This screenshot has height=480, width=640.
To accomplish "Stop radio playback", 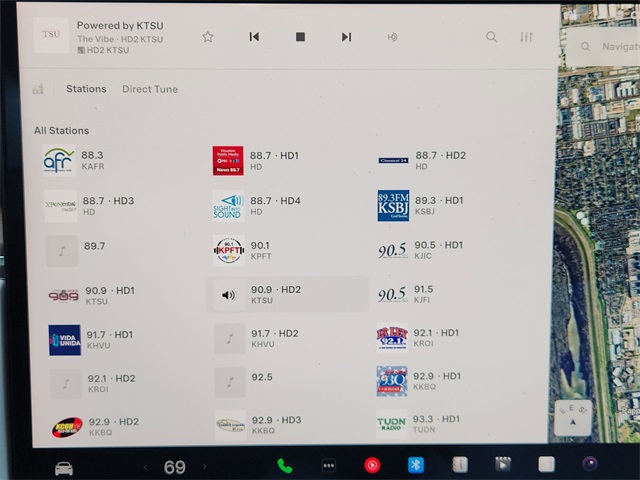I will pyautogui.click(x=300, y=37).
